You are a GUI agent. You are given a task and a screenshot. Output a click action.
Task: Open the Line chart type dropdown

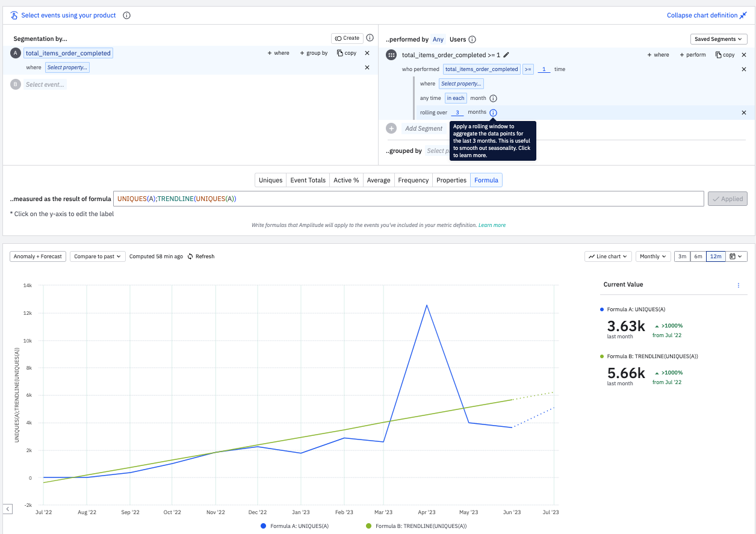(x=608, y=256)
